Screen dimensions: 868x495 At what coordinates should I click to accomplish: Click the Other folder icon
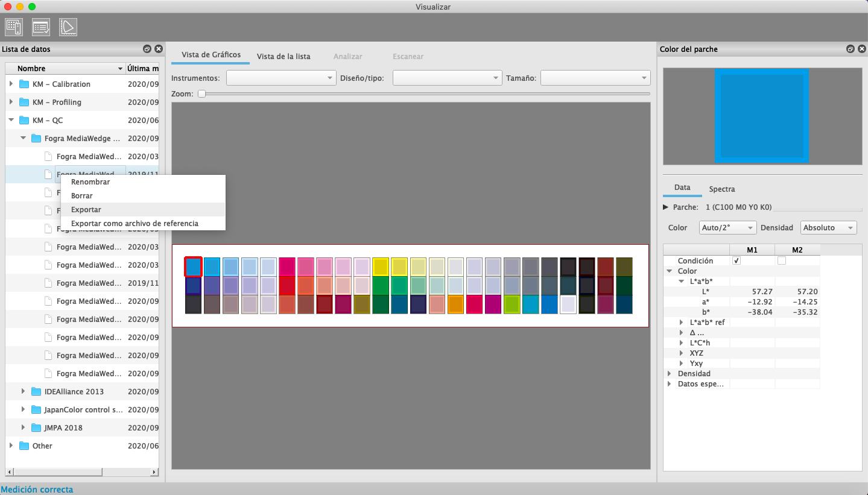pyautogui.click(x=24, y=446)
